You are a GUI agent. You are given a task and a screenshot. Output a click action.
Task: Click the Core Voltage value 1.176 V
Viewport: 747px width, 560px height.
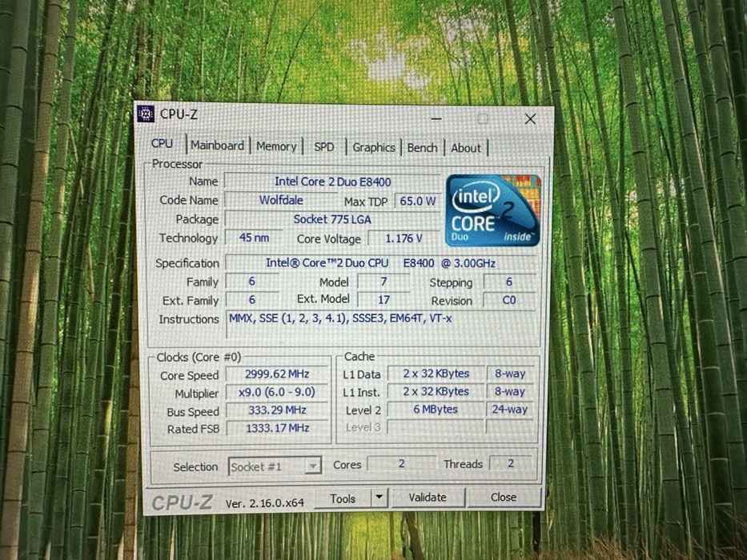[x=404, y=238]
